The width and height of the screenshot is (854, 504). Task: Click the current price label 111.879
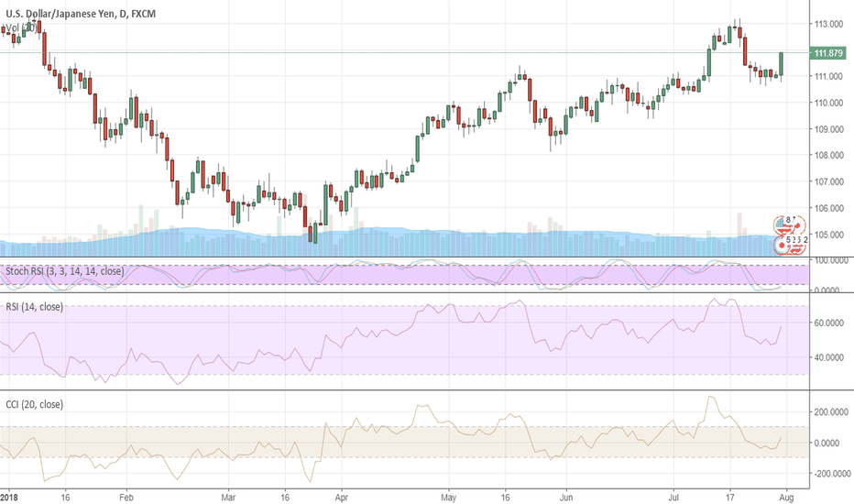[x=827, y=53]
